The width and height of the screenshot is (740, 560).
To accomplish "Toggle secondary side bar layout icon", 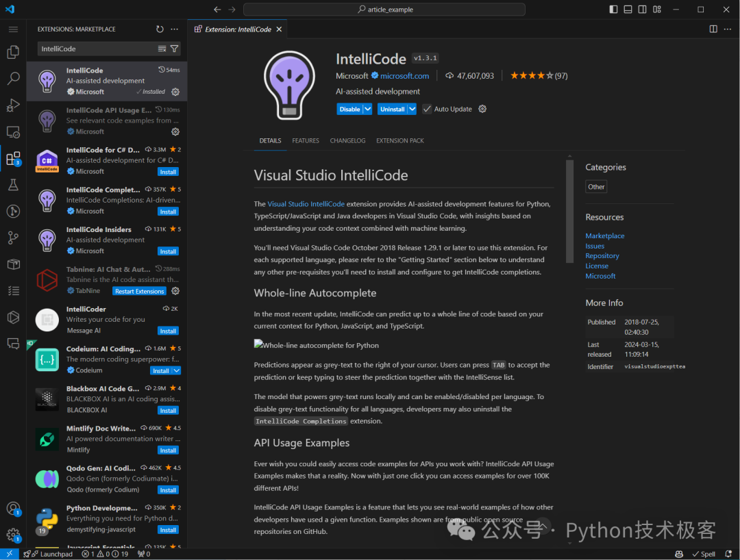I will pos(642,10).
